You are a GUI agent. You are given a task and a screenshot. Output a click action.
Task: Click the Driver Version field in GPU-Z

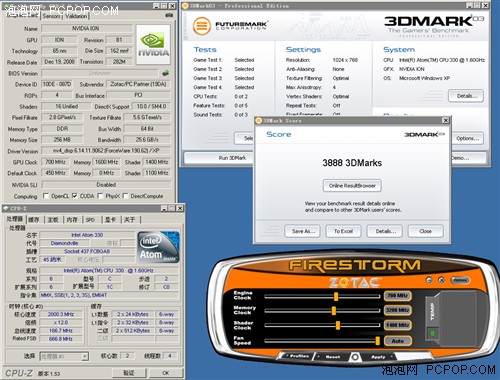[106, 151]
